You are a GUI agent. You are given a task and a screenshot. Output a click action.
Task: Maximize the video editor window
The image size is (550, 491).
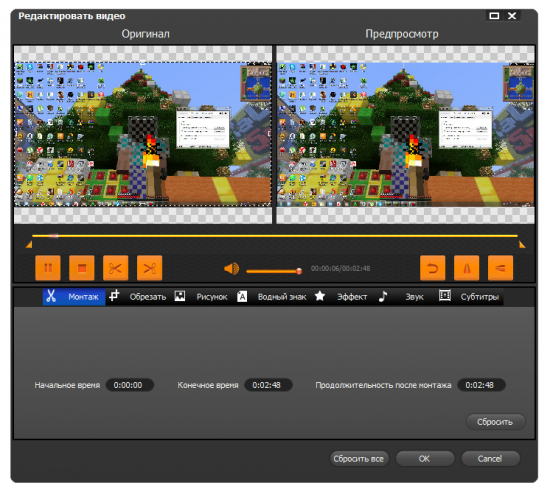coord(494,16)
